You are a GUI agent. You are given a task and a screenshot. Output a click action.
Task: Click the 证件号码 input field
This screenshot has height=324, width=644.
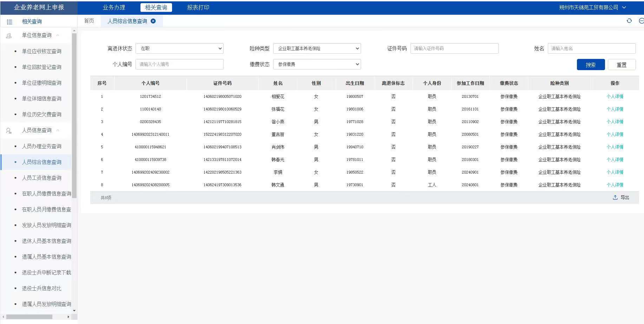click(454, 48)
